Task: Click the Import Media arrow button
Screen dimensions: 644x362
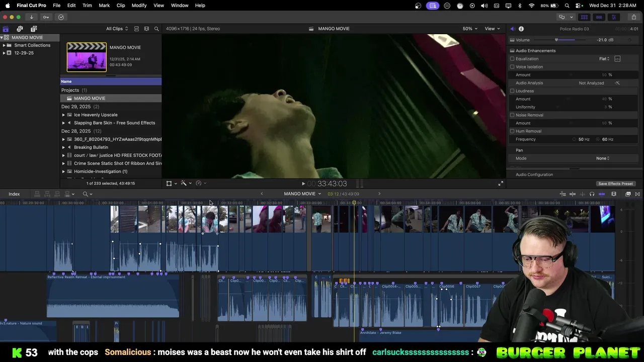Action: pyautogui.click(x=31, y=17)
